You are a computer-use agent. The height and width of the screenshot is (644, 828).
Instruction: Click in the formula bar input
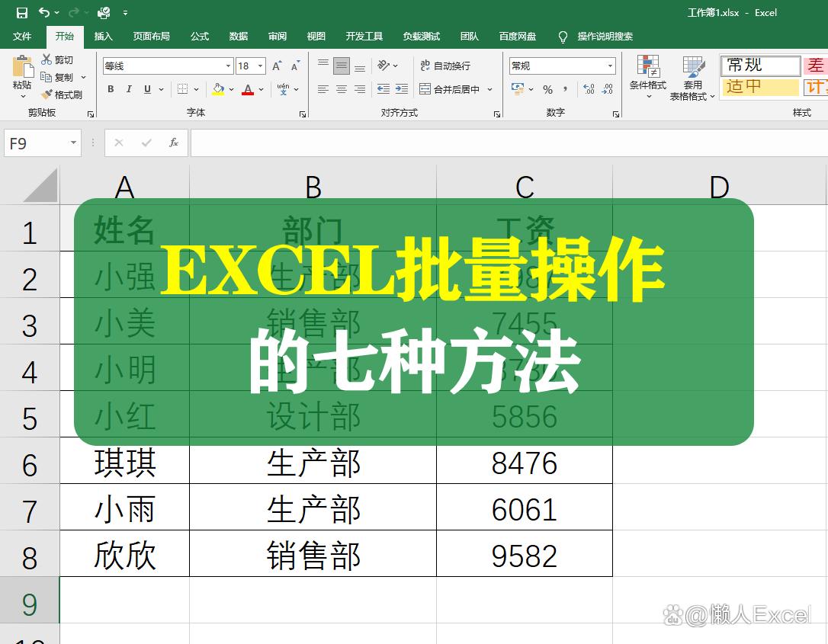click(x=509, y=143)
